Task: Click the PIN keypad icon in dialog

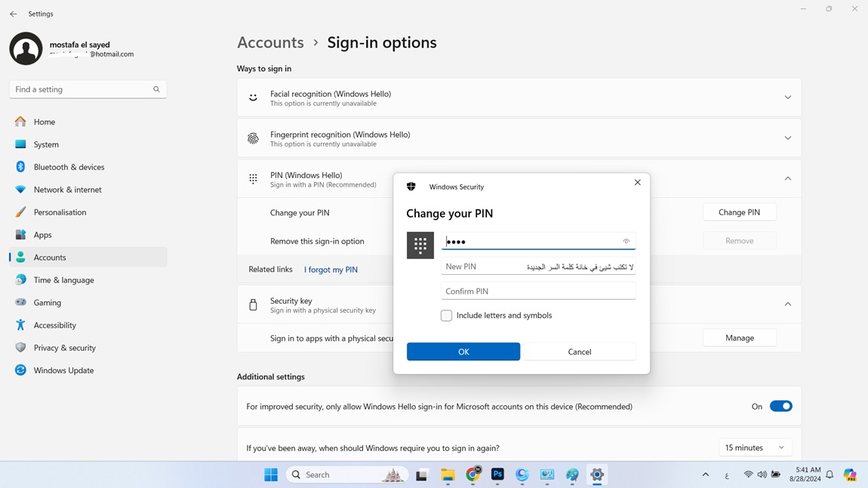Action: (420, 245)
